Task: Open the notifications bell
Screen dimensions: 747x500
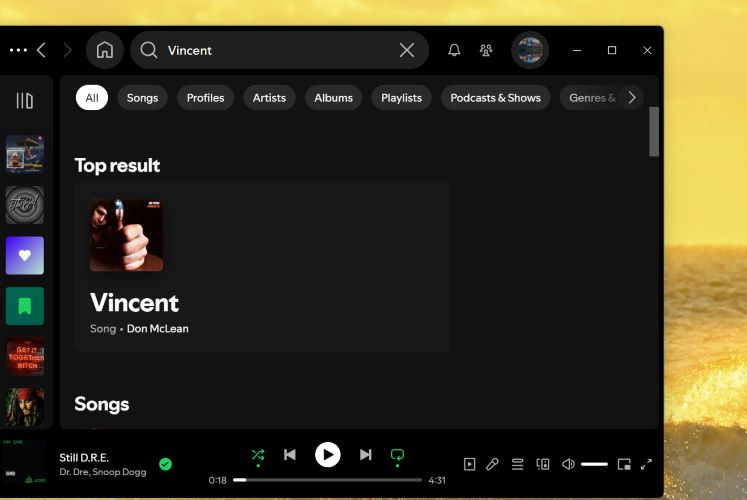Action: click(454, 50)
